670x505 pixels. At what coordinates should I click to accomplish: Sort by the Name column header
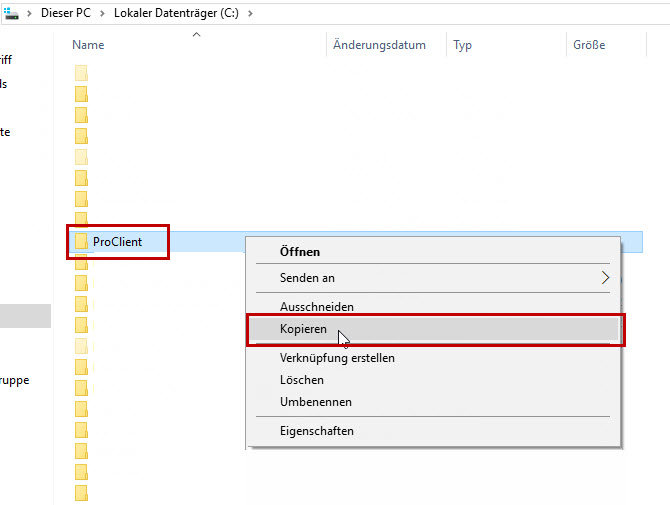coord(88,45)
